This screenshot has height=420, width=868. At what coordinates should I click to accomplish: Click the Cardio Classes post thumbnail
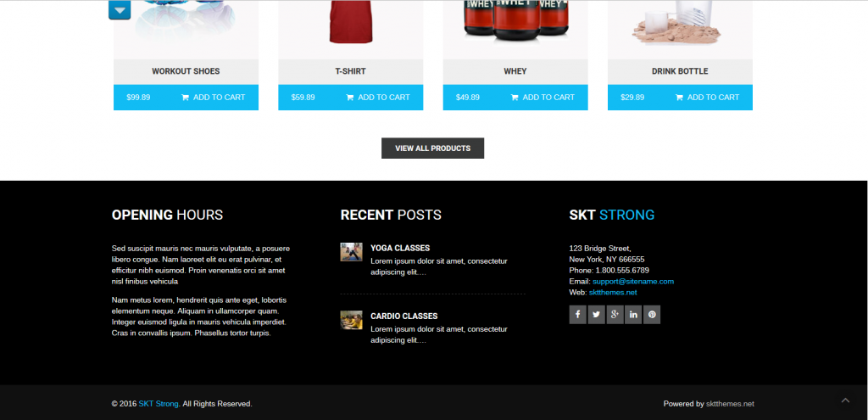(351, 320)
